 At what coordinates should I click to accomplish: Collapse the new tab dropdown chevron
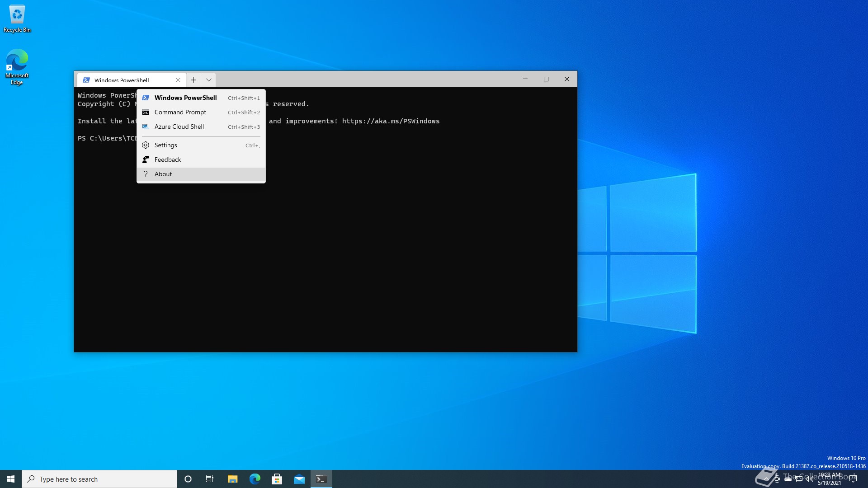pos(208,80)
